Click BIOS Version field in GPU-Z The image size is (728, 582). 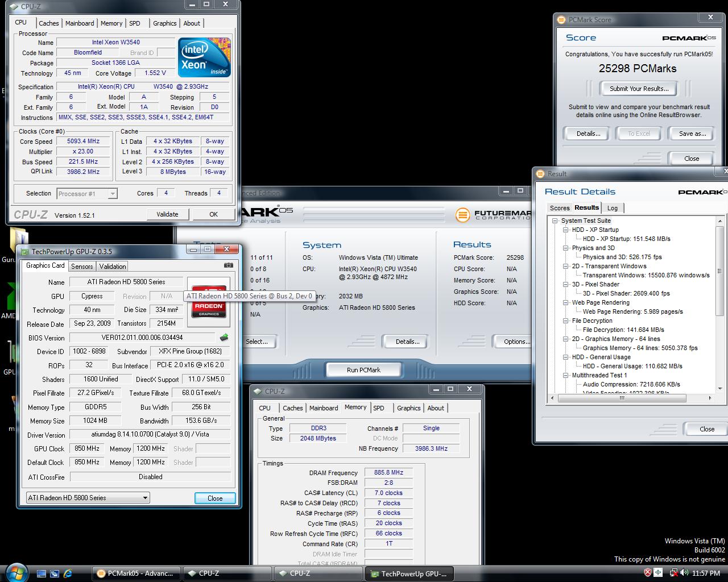[x=143, y=338]
